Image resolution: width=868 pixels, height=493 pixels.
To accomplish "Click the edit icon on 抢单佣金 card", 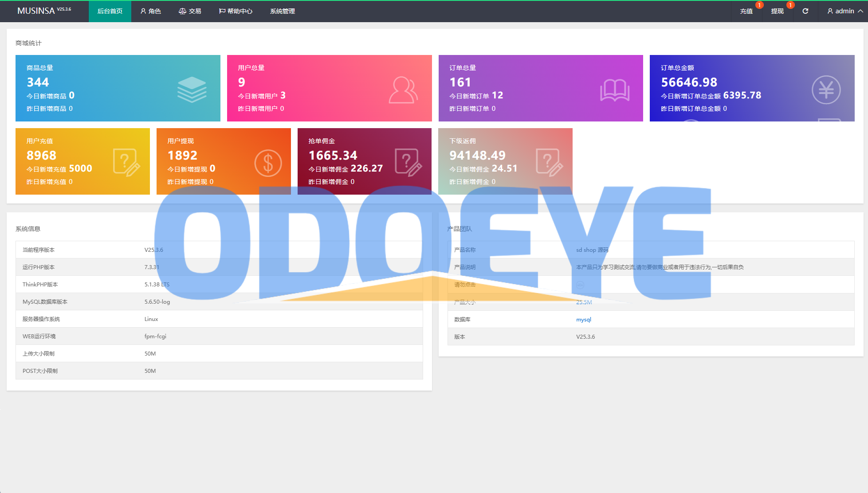I will (408, 163).
